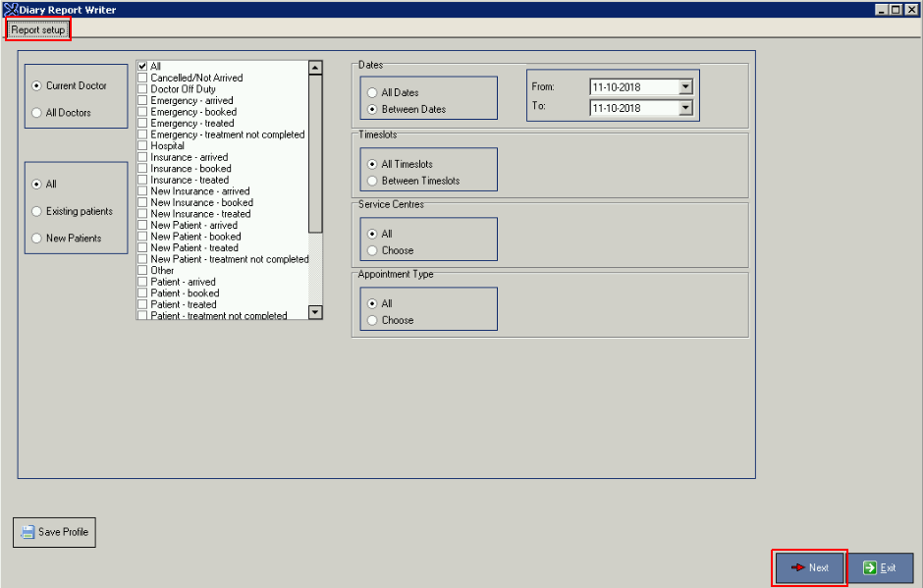Select Choose under Service Centres
This screenshot has width=923, height=588.
tap(372, 250)
